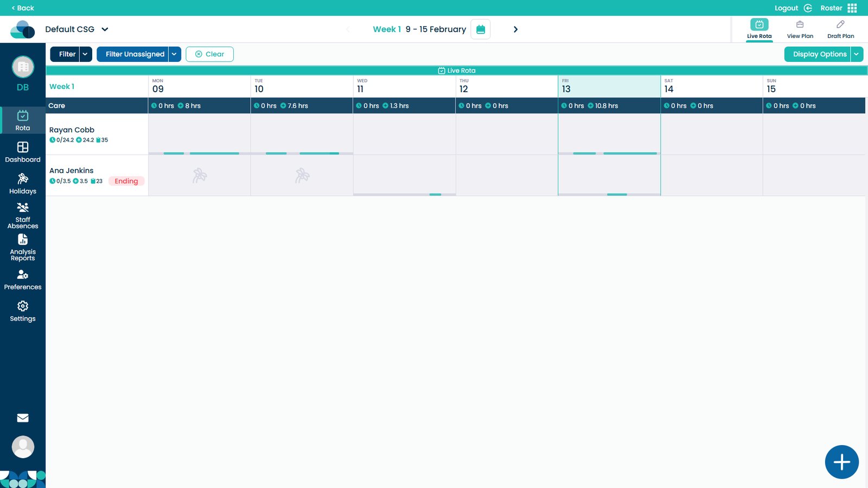Click Ana Jenkins's 0/3.5 hours stat
This screenshot has height=488, width=868.
pyautogui.click(x=60, y=181)
